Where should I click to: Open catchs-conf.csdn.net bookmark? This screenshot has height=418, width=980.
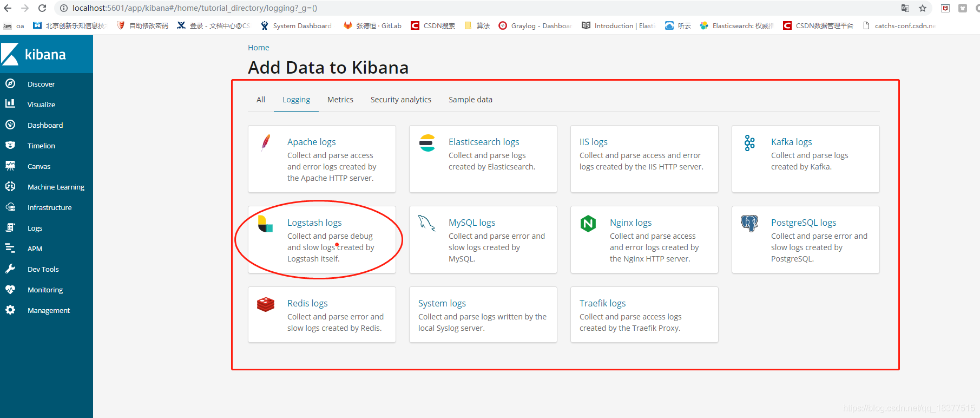pyautogui.click(x=899, y=25)
